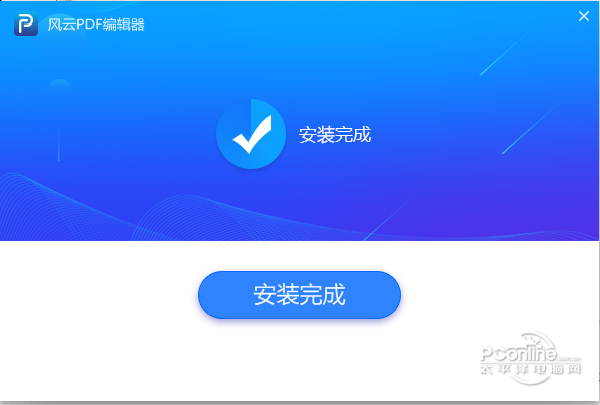The height and width of the screenshot is (405, 600).
Task: Select the 风云PDF编辑器 title text
Action: coord(96,24)
